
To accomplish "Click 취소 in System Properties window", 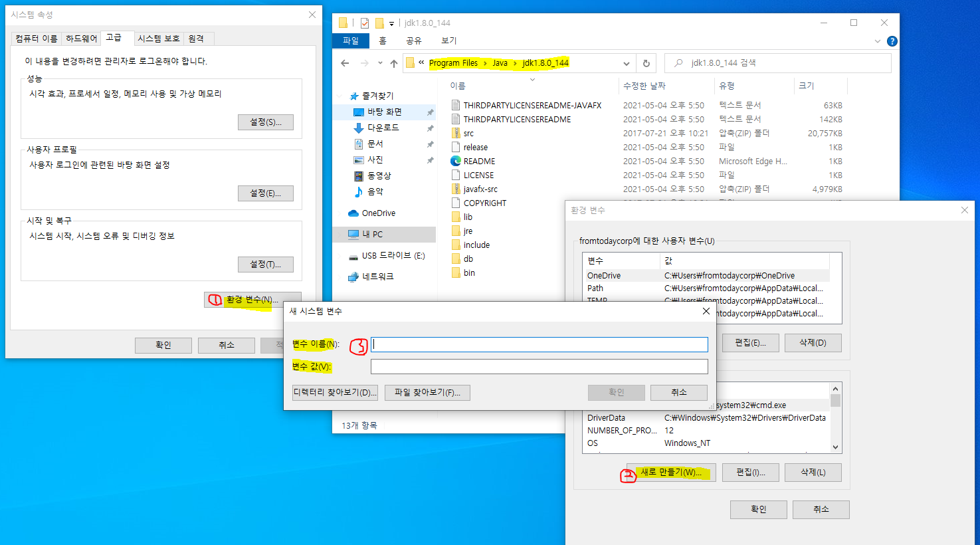I will (x=227, y=346).
